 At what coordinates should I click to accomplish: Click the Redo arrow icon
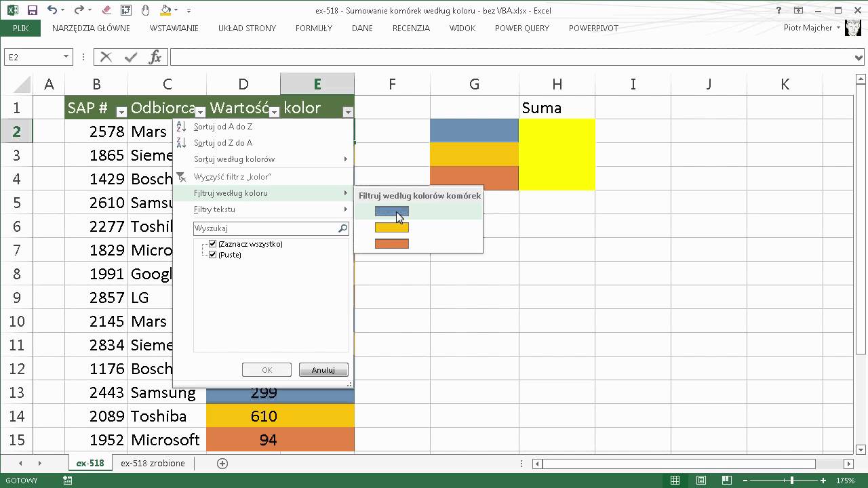79,10
